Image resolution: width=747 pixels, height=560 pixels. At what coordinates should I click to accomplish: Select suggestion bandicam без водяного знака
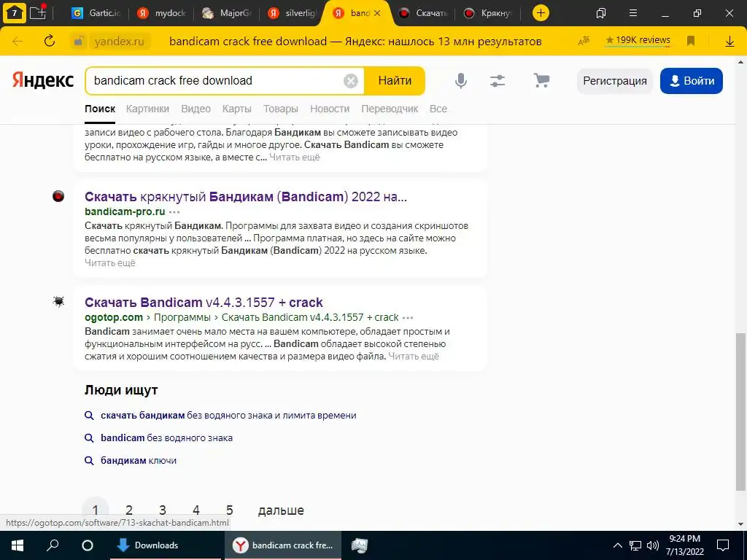[167, 437]
